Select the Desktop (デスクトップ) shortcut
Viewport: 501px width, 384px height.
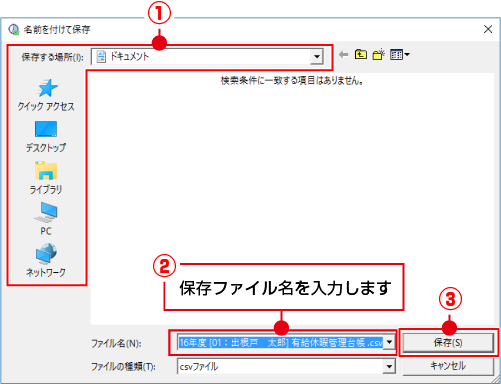coord(46,137)
